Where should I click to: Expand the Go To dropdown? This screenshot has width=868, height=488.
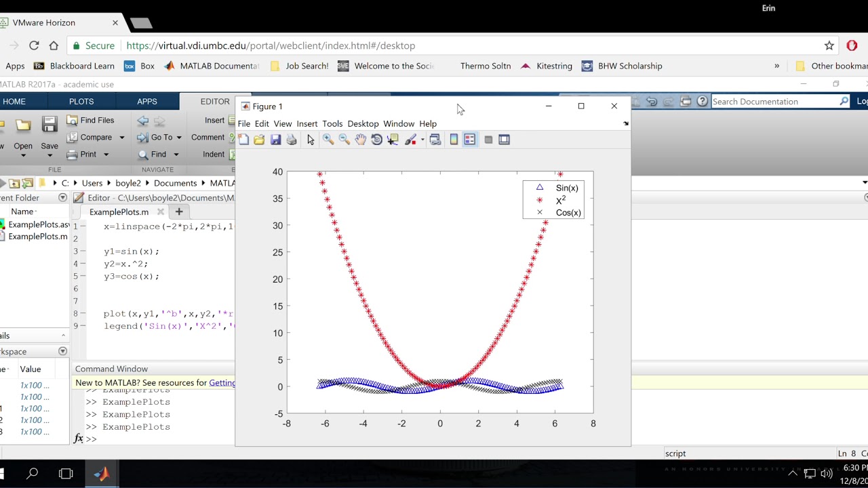pyautogui.click(x=179, y=138)
